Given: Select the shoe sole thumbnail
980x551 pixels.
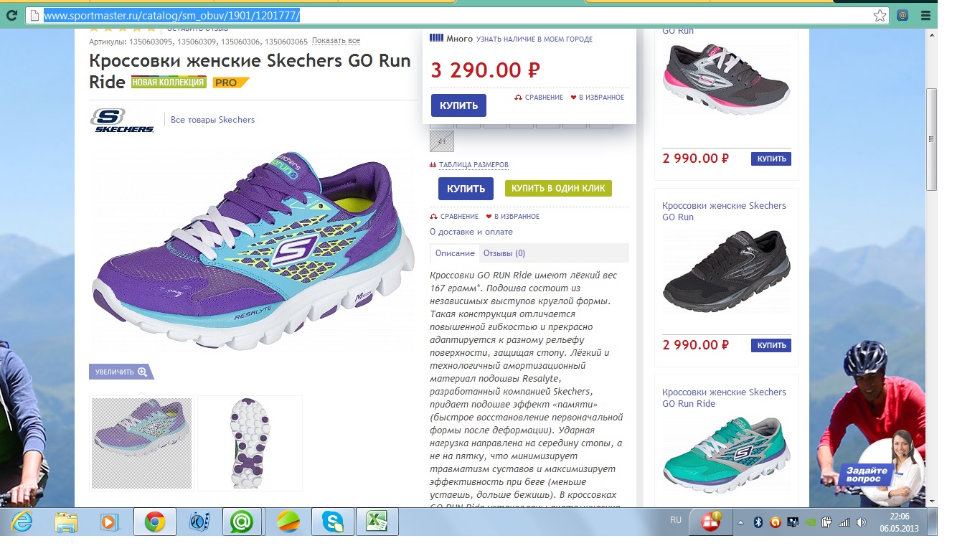Looking at the screenshot, I should tap(250, 443).
